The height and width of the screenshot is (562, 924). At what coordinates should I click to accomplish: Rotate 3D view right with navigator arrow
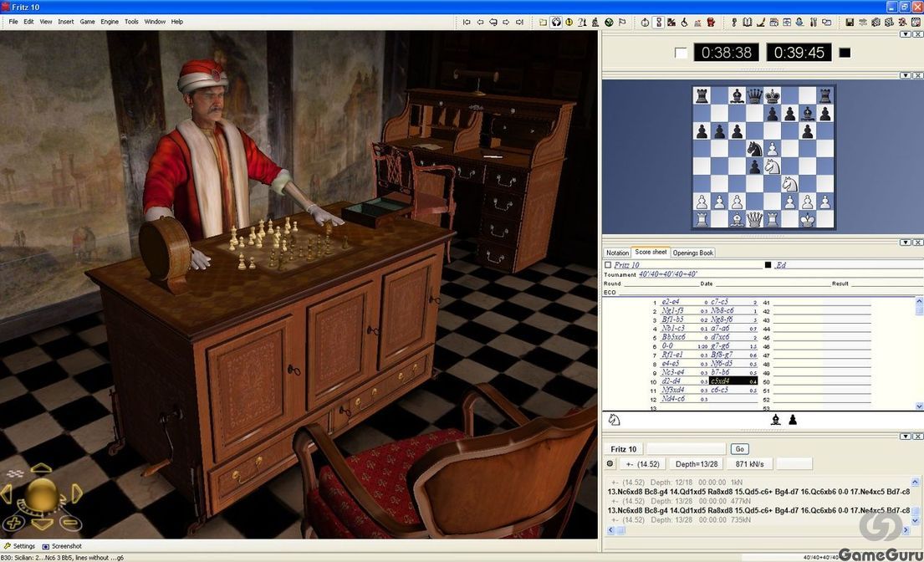(77, 493)
